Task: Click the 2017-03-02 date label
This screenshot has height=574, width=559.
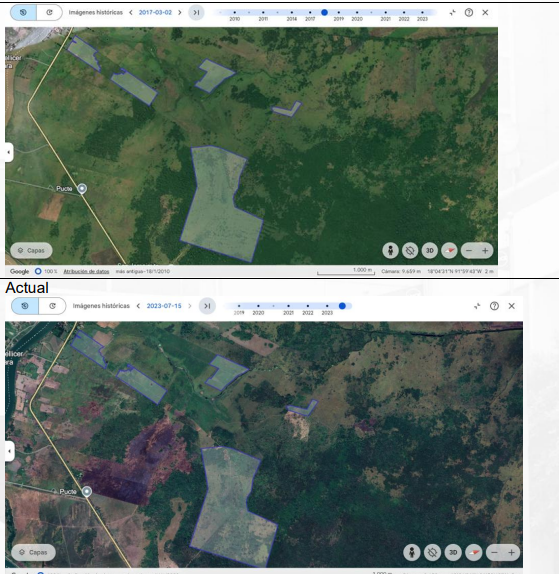Action: point(155,12)
